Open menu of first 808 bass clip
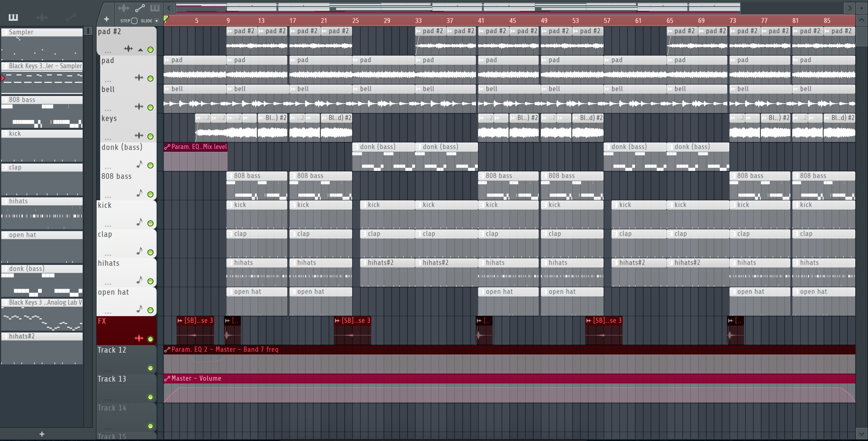The height and width of the screenshot is (441, 868). point(230,176)
